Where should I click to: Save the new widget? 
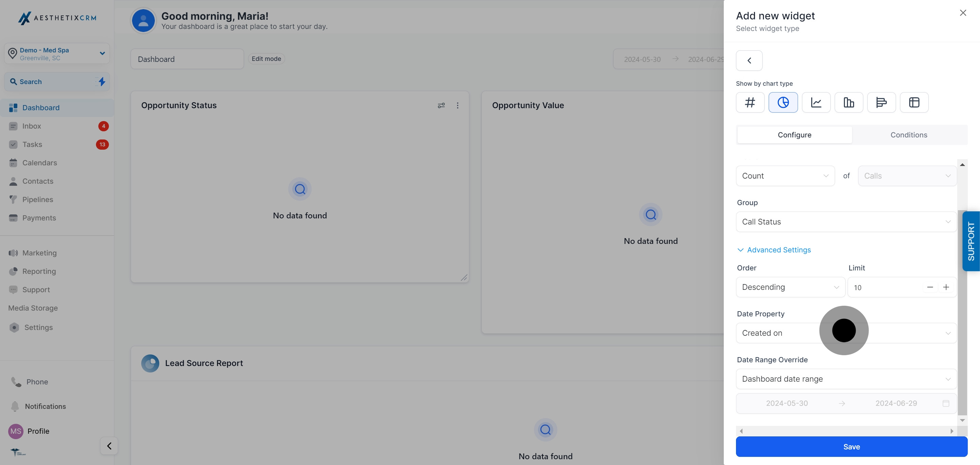(x=851, y=447)
